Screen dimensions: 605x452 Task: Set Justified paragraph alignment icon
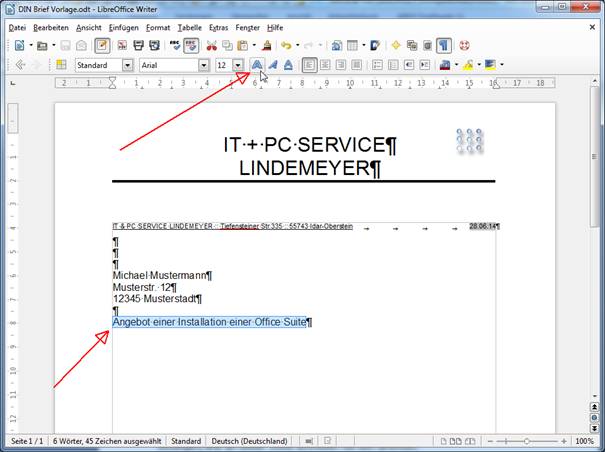[357, 65]
